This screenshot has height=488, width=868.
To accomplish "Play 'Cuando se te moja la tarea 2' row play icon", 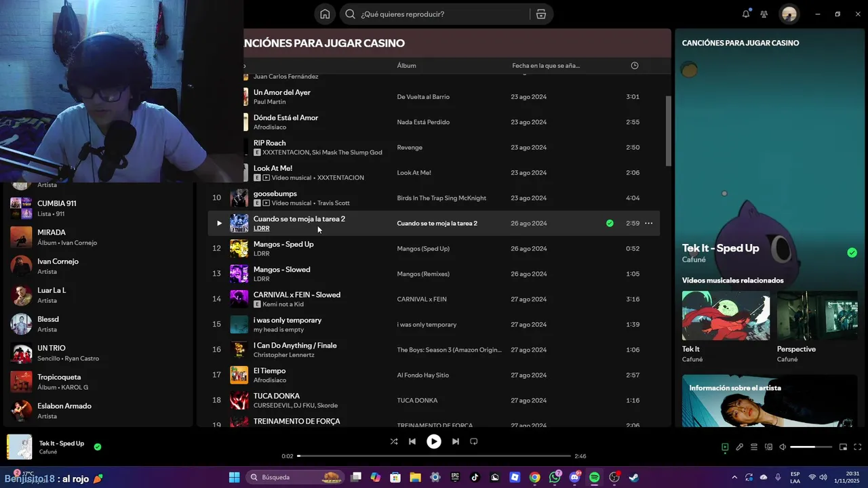I will click(x=218, y=223).
